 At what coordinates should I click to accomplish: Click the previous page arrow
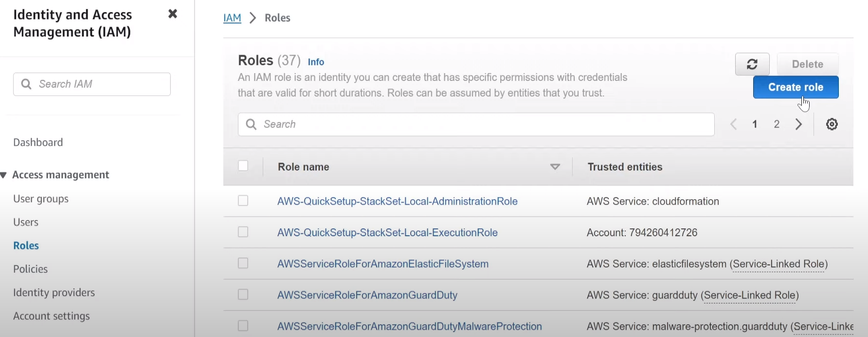(x=734, y=124)
